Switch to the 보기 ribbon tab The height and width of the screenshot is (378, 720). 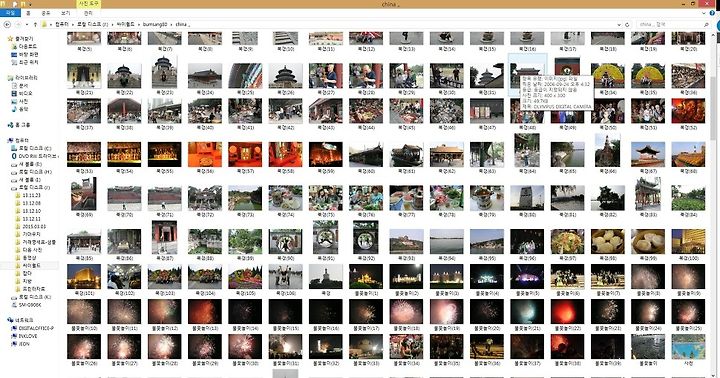[66, 14]
